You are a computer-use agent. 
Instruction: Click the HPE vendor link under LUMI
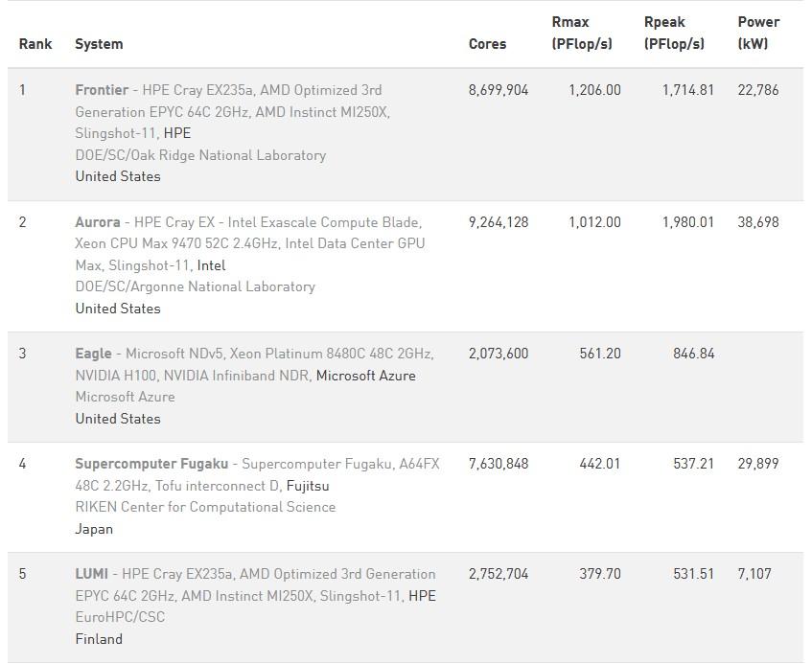(x=422, y=596)
